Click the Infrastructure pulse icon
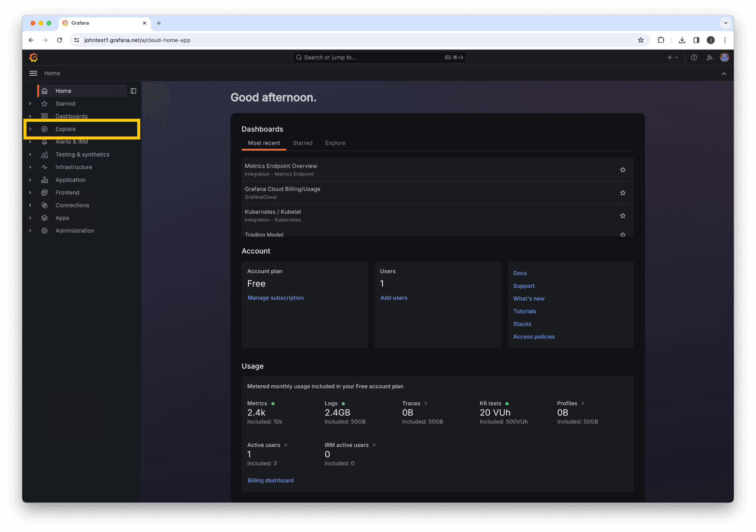The height and width of the screenshot is (532, 756). [45, 167]
